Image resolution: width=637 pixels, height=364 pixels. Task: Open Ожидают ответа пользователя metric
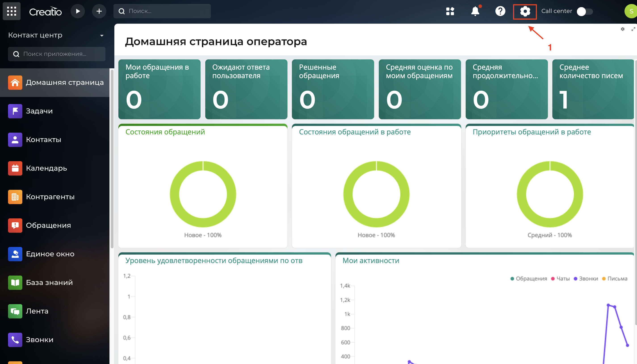(246, 89)
